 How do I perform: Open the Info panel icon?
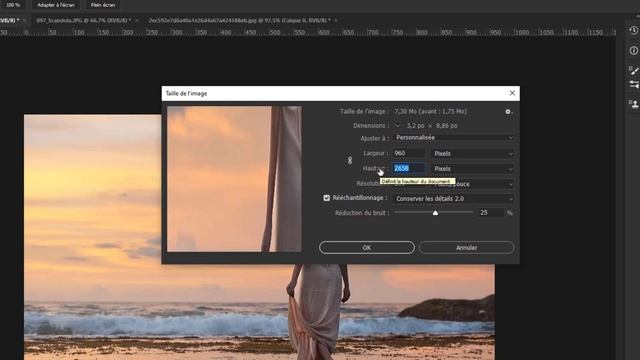(x=633, y=51)
